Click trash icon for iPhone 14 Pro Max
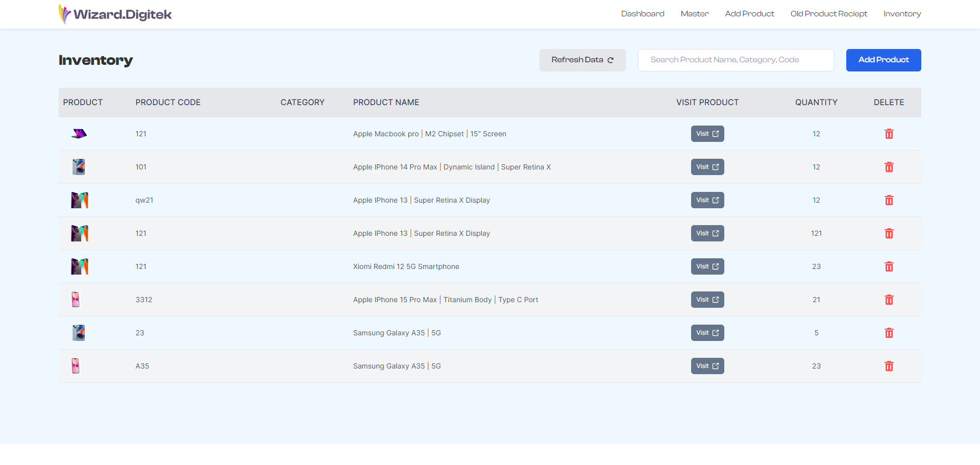The image size is (980, 465). 889,167
